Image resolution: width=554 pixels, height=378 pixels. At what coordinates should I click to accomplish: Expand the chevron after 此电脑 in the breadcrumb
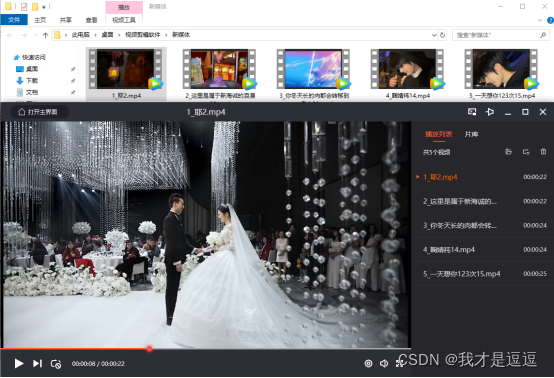pyautogui.click(x=95, y=35)
